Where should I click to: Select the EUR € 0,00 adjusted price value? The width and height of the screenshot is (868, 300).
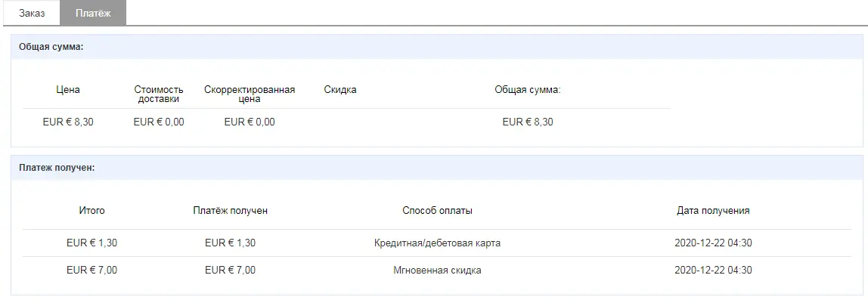(x=250, y=122)
